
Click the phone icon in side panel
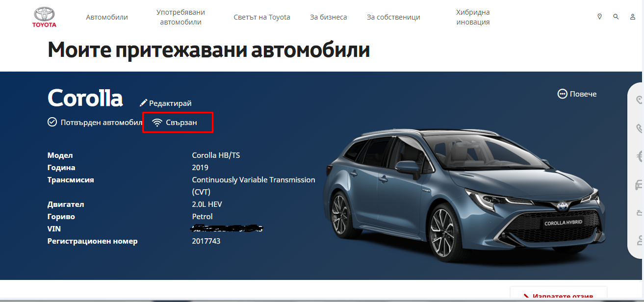point(639,128)
